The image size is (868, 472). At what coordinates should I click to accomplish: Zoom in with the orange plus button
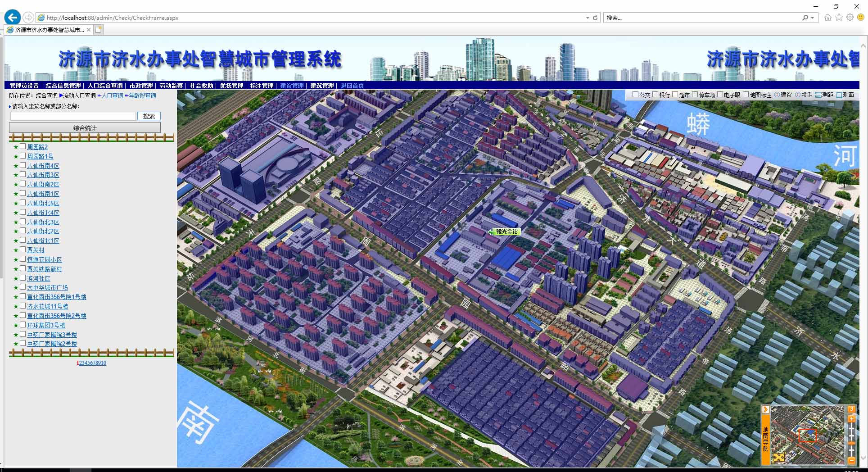click(851, 419)
